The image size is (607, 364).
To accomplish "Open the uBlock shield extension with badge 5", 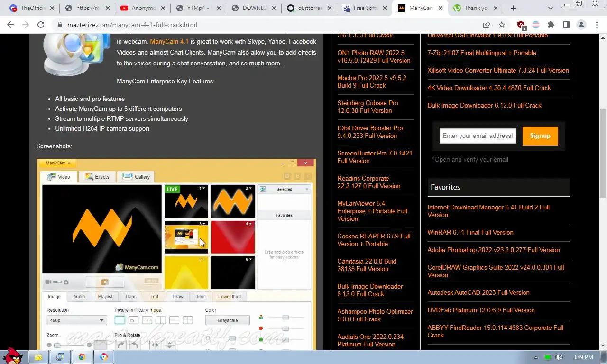I will (521, 25).
